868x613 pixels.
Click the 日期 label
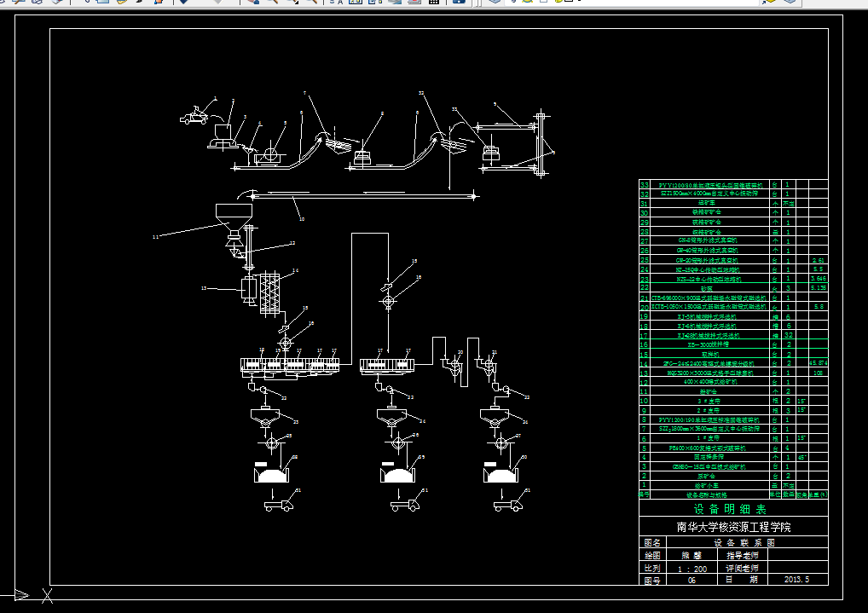[x=742, y=580]
